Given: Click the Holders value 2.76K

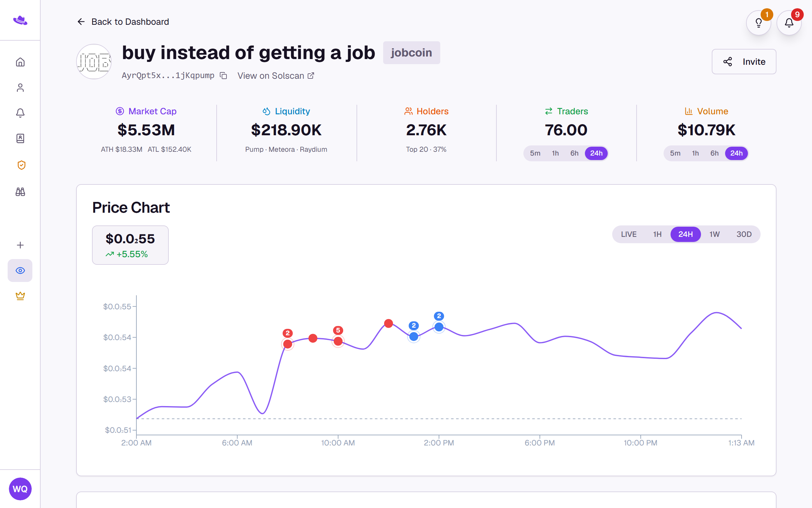Looking at the screenshot, I should 426,130.
